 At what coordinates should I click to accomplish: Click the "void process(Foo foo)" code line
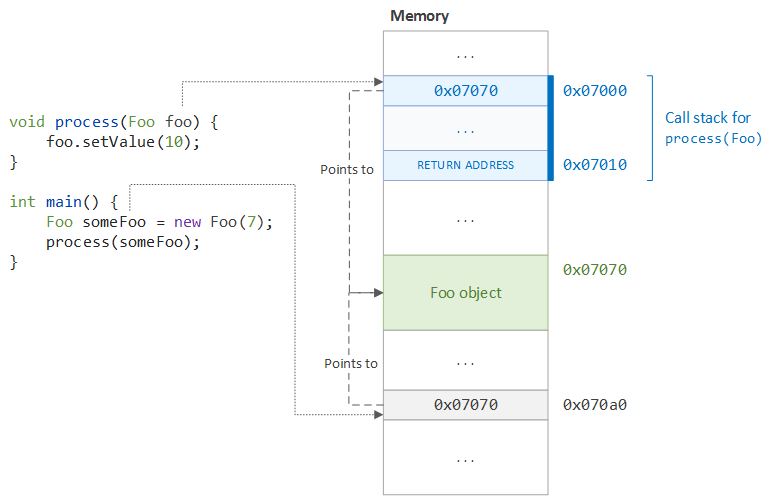[x=113, y=122]
